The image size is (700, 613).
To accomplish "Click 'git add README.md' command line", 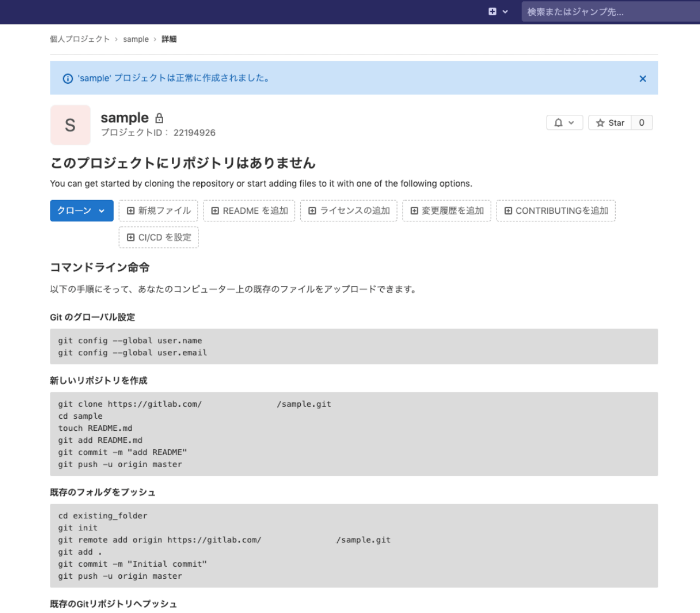I will pos(100,440).
